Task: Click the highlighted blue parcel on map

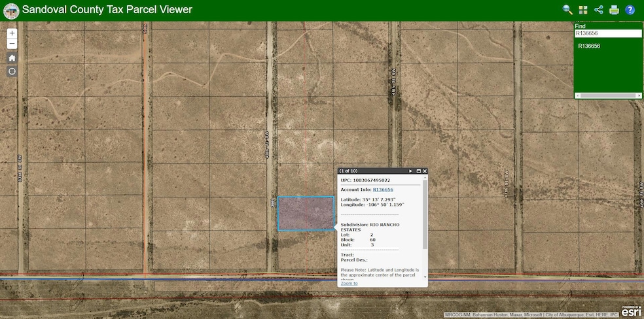Action: click(x=306, y=213)
